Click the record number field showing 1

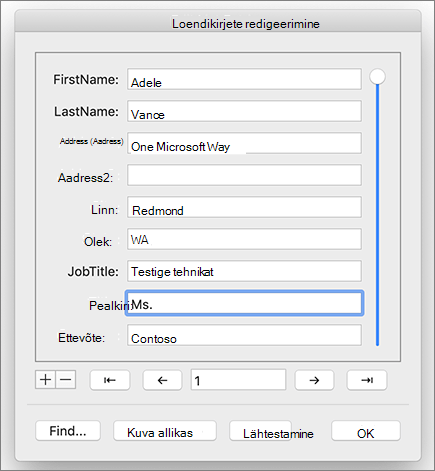(x=238, y=380)
